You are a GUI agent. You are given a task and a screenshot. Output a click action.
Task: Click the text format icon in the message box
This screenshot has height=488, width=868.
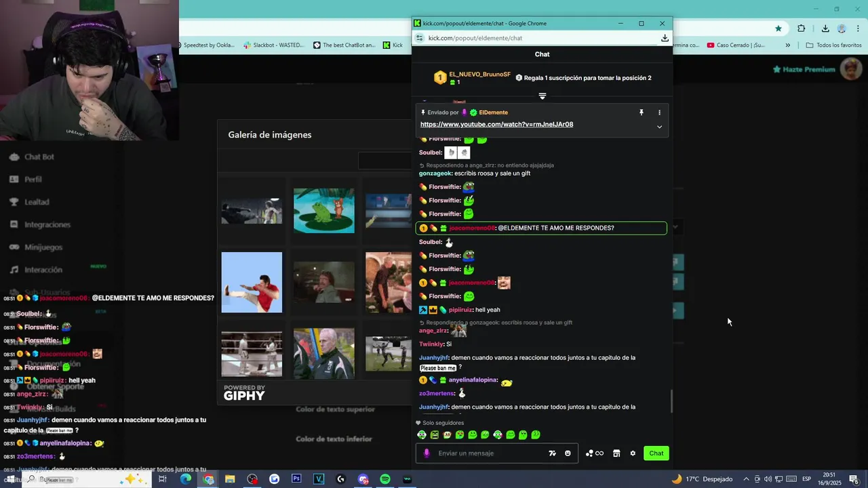(552, 453)
